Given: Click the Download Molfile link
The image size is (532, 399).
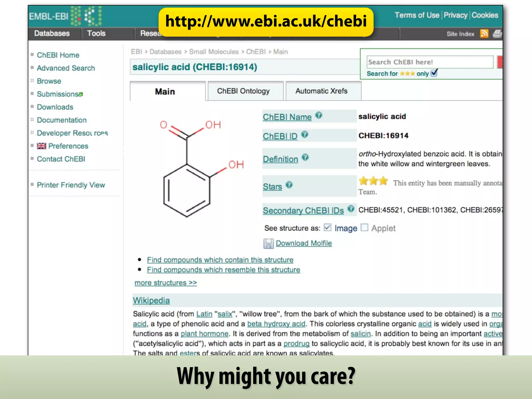Looking at the screenshot, I should tap(304, 243).
